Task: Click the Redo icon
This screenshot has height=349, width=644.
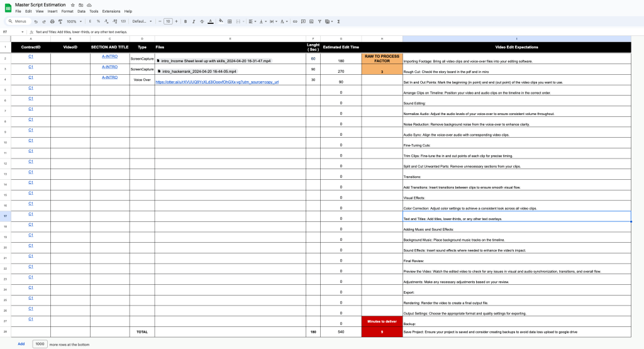Action: pyautogui.click(x=44, y=21)
